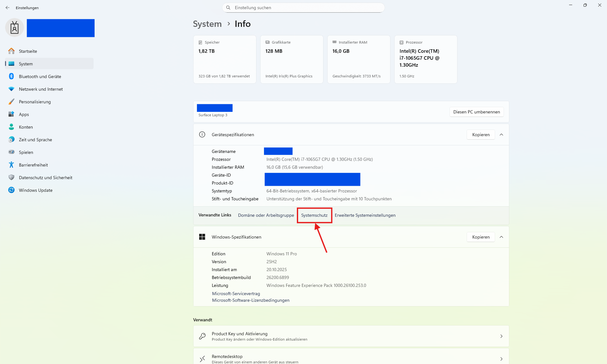The height and width of the screenshot is (364, 607).
Task: Open Apps in the sidebar
Action: [24, 114]
